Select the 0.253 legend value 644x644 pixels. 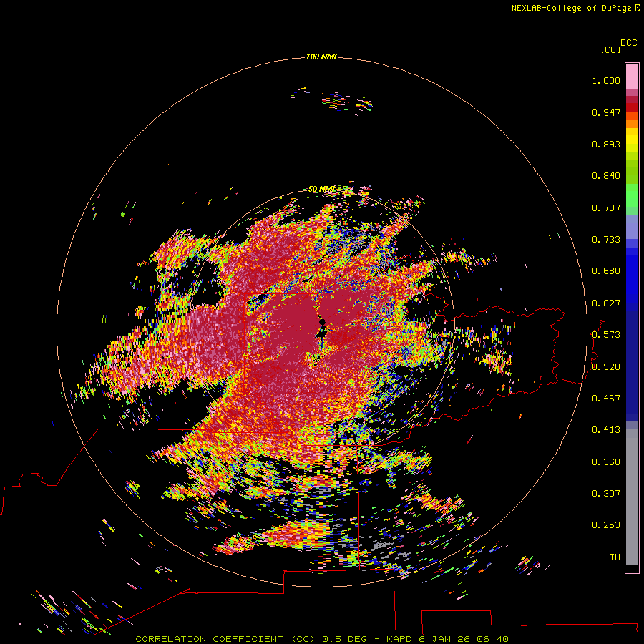tap(606, 525)
